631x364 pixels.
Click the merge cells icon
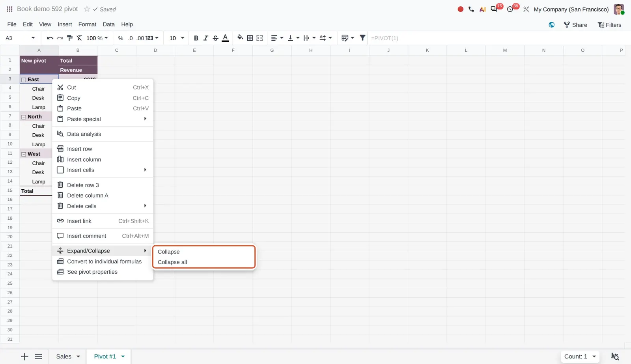(259, 38)
